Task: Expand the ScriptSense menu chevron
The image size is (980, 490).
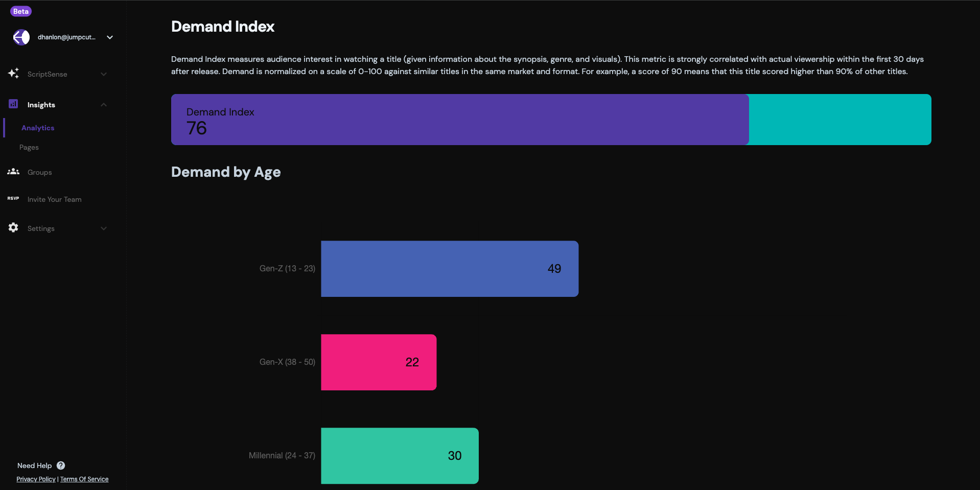Action: pos(104,74)
